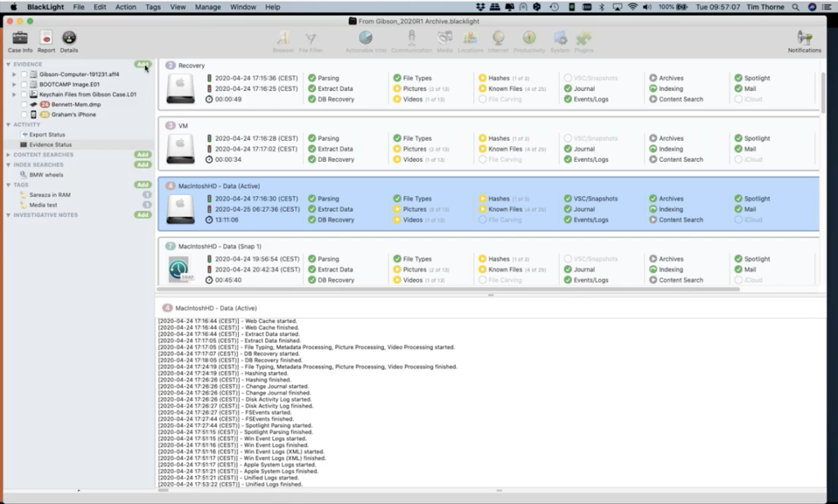The width and height of the screenshot is (838, 504).
Task: Open the System view icon
Action: 560,38
